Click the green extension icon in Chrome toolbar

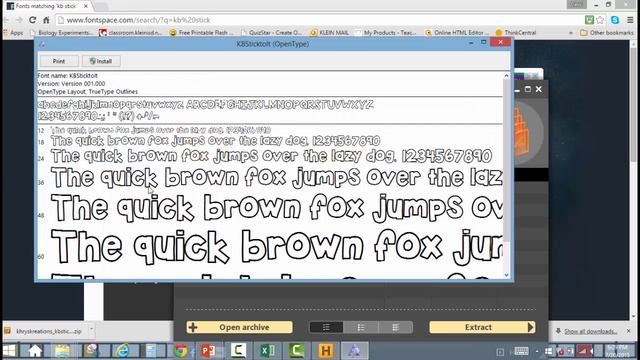click(589, 20)
